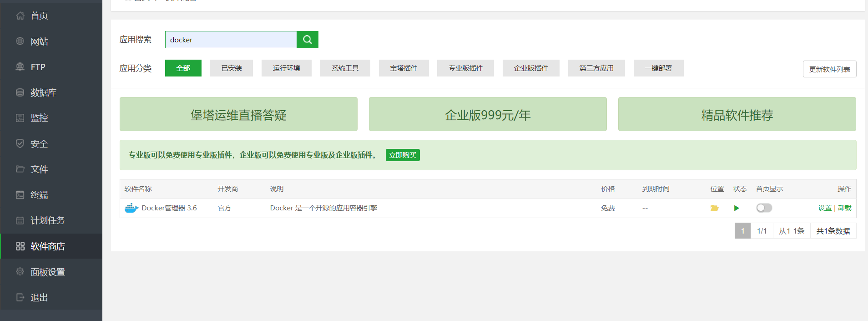Focus the 应用搜索 input containing docker

pos(231,40)
